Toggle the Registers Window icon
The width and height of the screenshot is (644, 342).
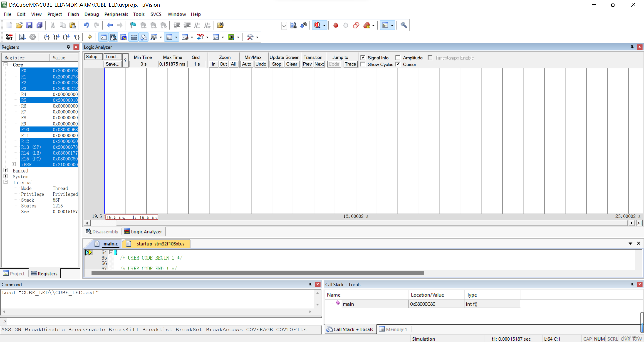point(134,37)
